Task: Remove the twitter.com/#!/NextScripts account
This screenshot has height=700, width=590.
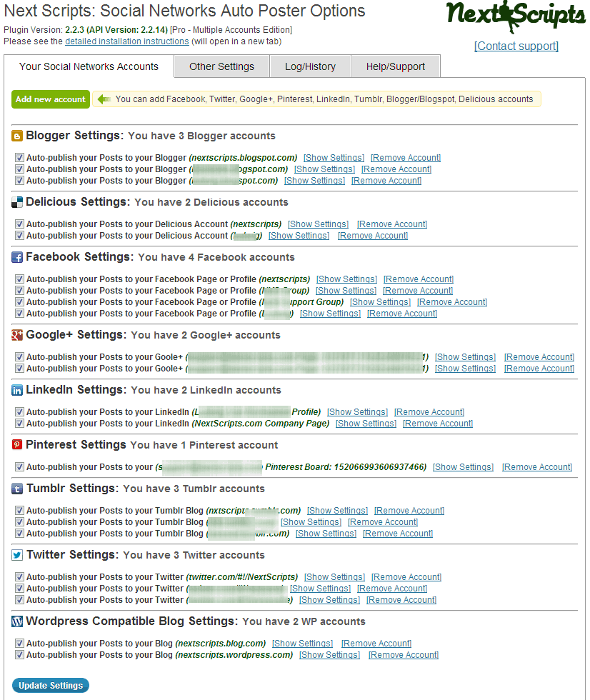Action: point(406,577)
